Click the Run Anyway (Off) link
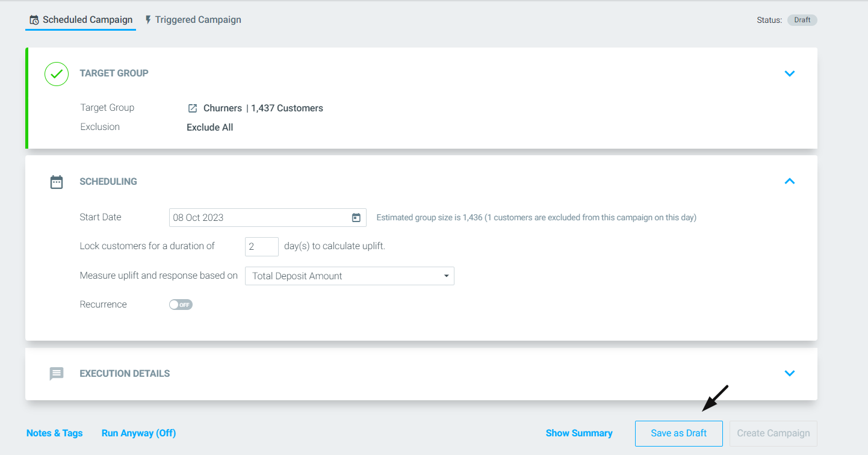This screenshot has height=455, width=868. [x=139, y=433]
